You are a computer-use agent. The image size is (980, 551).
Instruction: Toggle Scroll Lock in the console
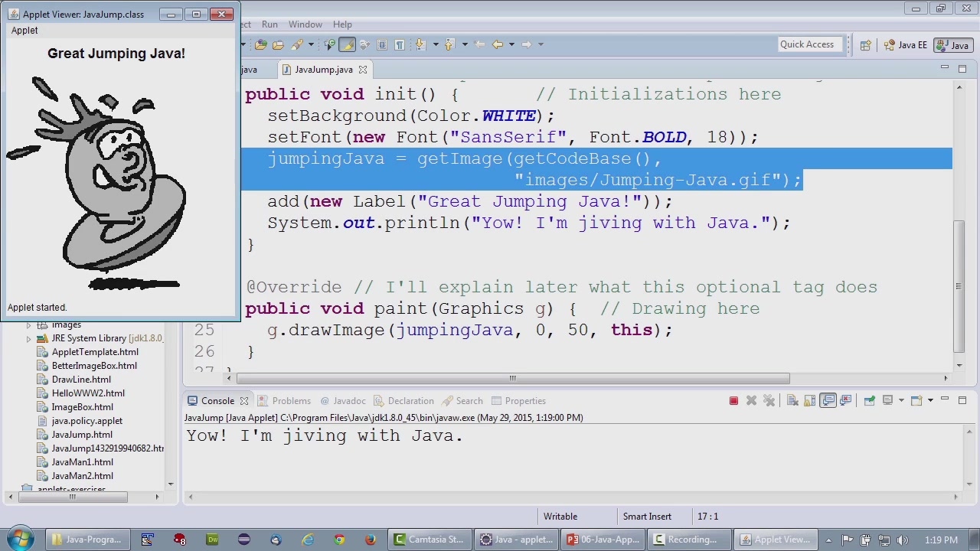[x=810, y=400]
